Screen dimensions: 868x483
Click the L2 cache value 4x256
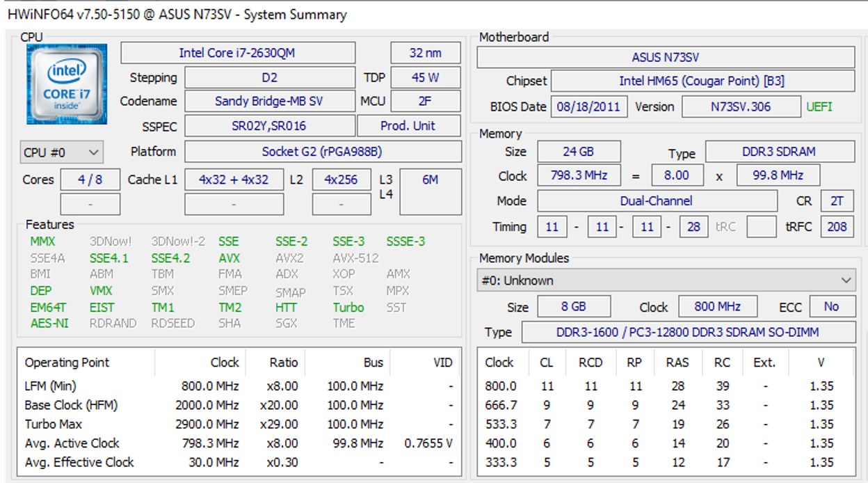pyautogui.click(x=341, y=180)
